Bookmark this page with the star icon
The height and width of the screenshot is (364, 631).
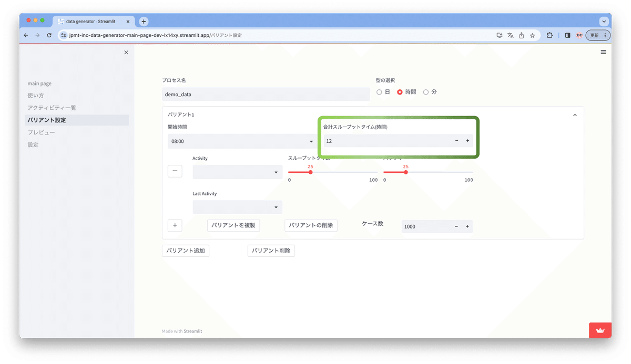coord(532,35)
